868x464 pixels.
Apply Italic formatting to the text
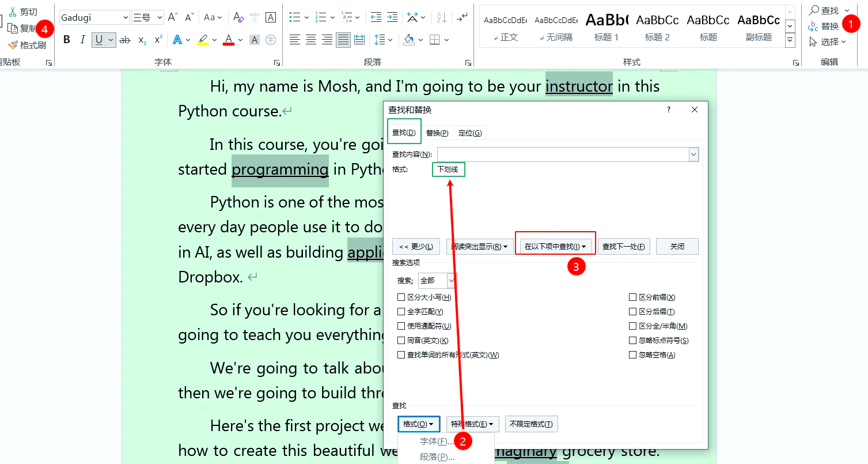(82, 40)
